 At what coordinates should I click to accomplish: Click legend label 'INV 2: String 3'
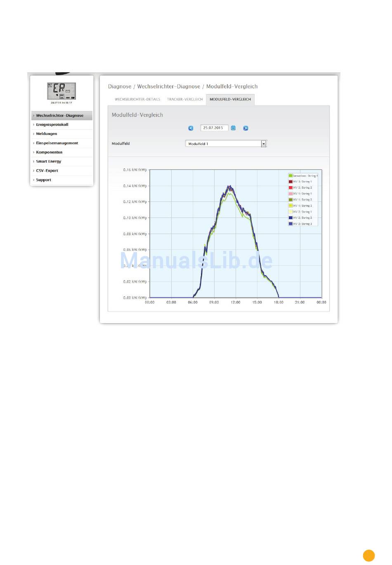(x=302, y=224)
